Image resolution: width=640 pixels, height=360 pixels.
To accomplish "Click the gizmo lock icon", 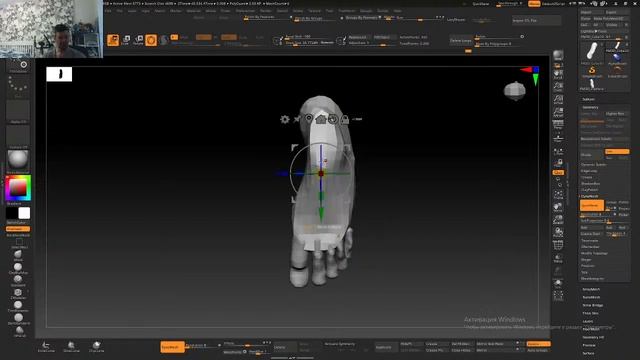I will [x=345, y=119].
